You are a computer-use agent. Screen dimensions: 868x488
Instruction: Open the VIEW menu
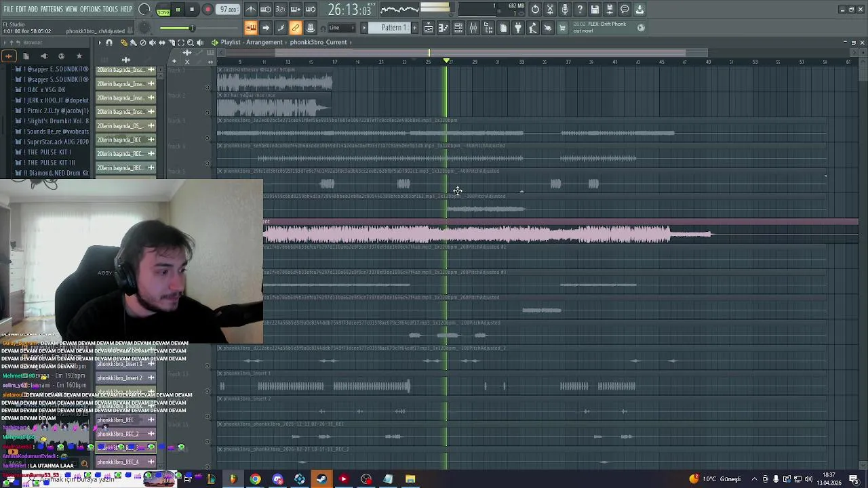(x=71, y=9)
